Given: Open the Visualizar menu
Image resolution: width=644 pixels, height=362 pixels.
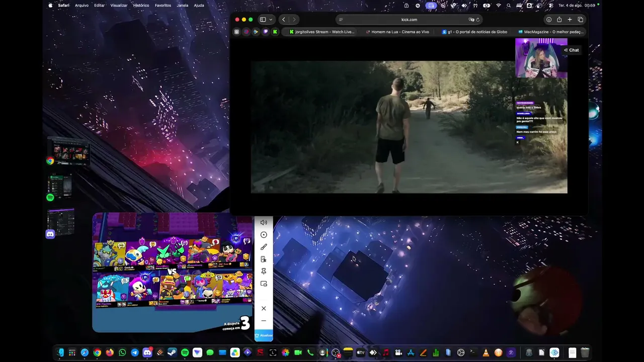Looking at the screenshot, I should tap(119, 6).
